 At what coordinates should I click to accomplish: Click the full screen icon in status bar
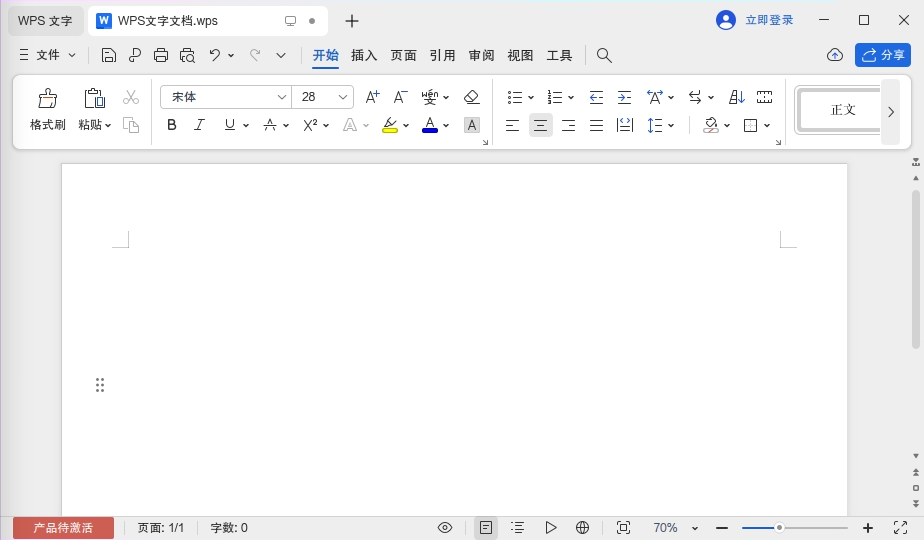point(900,528)
